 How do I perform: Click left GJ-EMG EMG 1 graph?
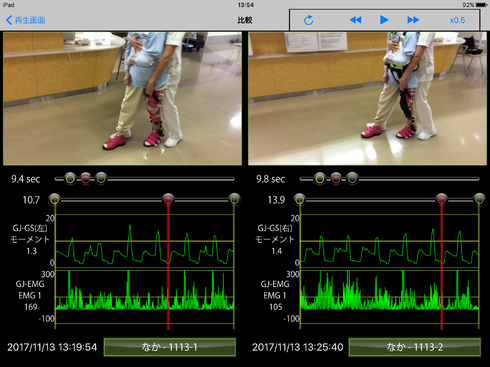pos(145,296)
